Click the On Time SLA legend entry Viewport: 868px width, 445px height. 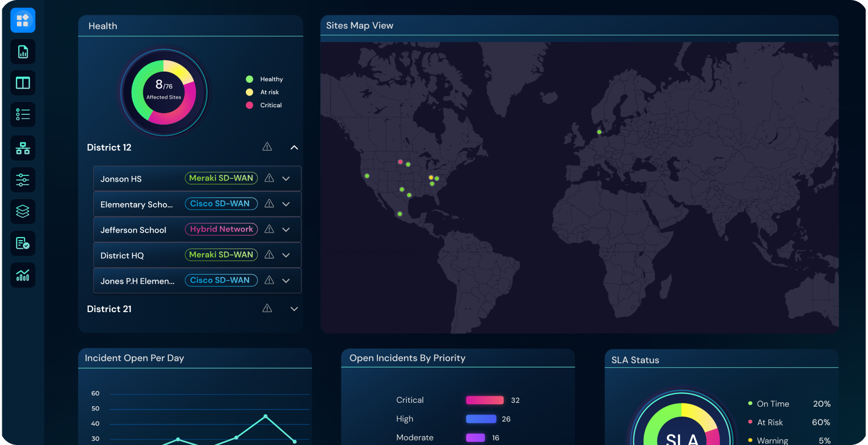773,403
